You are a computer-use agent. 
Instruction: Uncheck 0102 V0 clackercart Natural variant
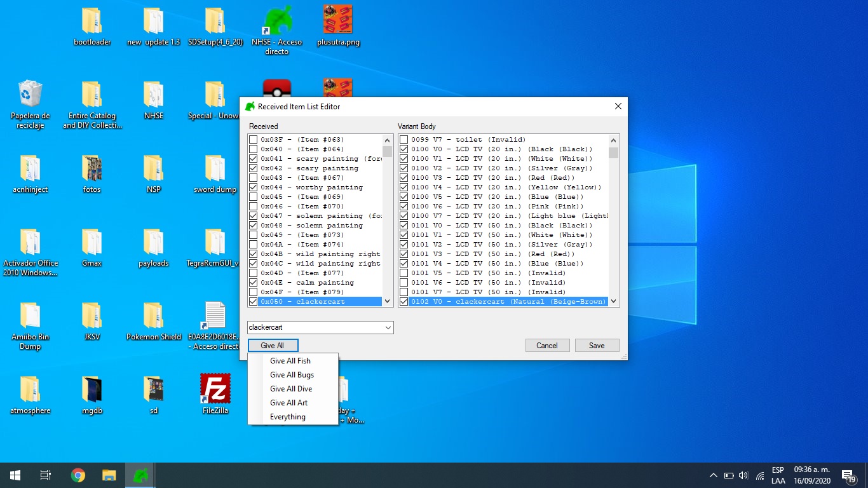point(404,302)
